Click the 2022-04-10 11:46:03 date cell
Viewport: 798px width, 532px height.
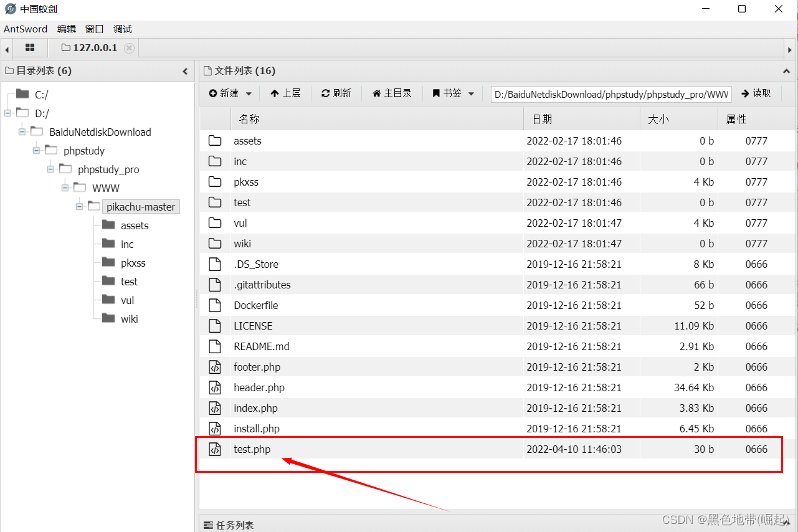pyautogui.click(x=574, y=449)
